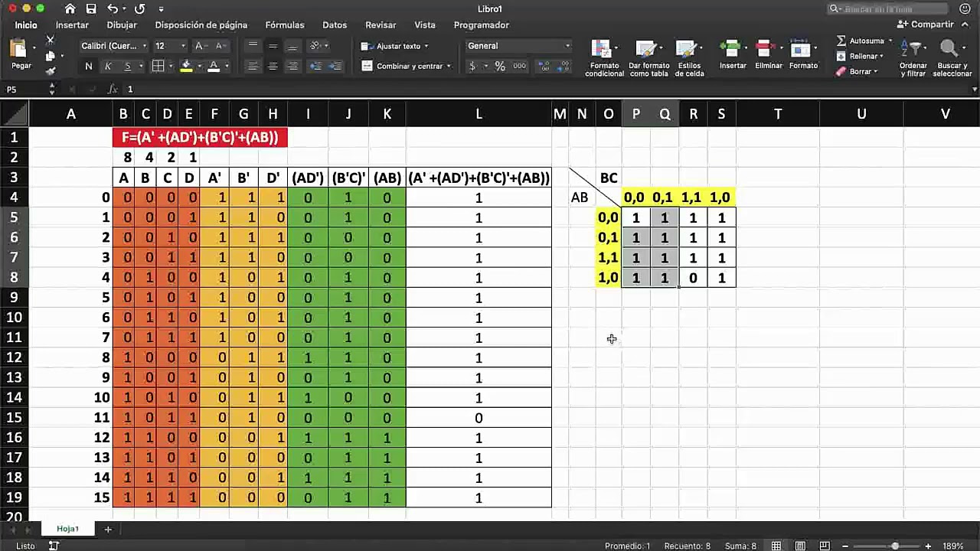Increase the cell indent
The image size is (980, 551).
tap(335, 67)
